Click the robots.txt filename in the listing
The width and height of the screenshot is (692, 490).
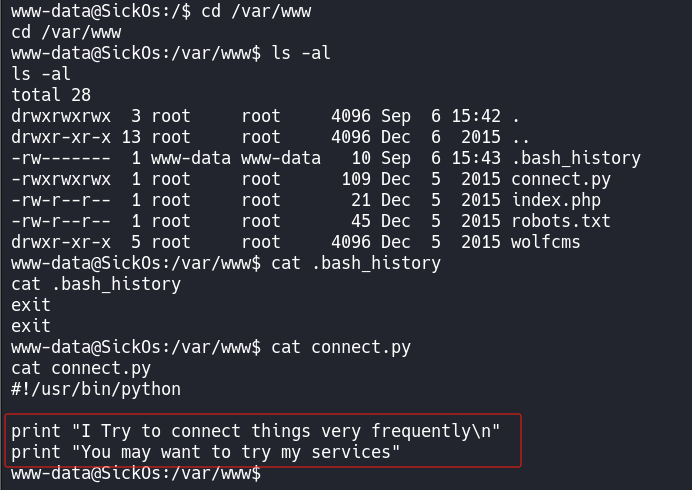tap(560, 221)
